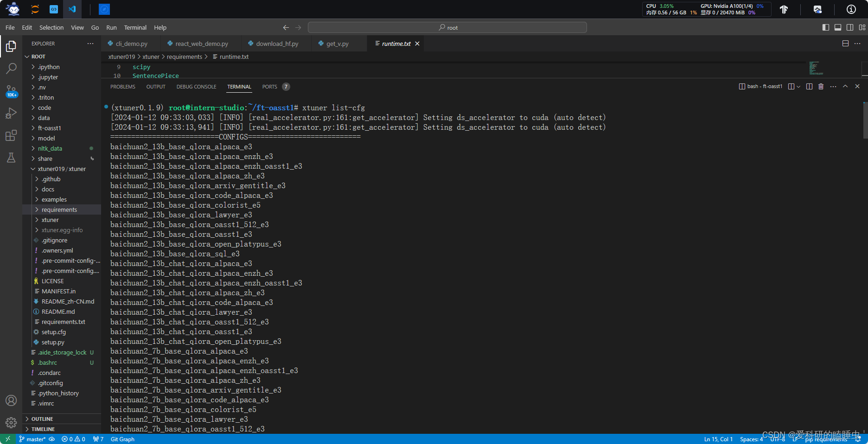
Task: Switch to react_web_demo.py tab
Action: click(201, 44)
